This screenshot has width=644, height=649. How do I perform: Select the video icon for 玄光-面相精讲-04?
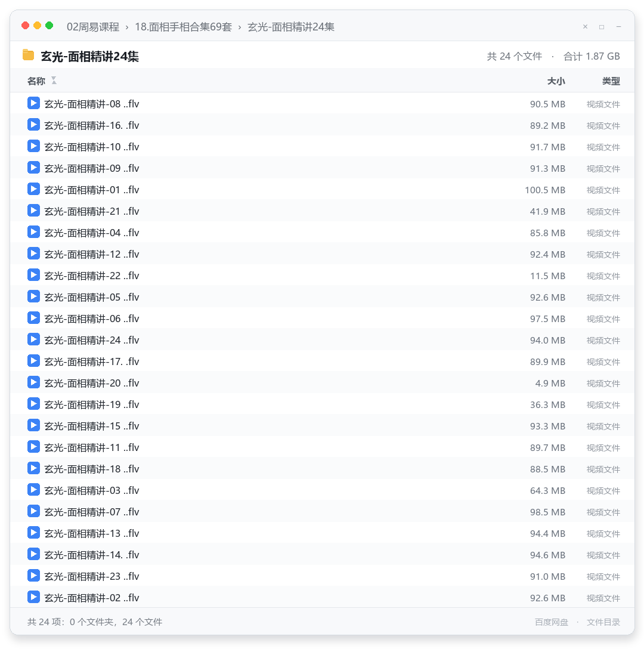33,232
